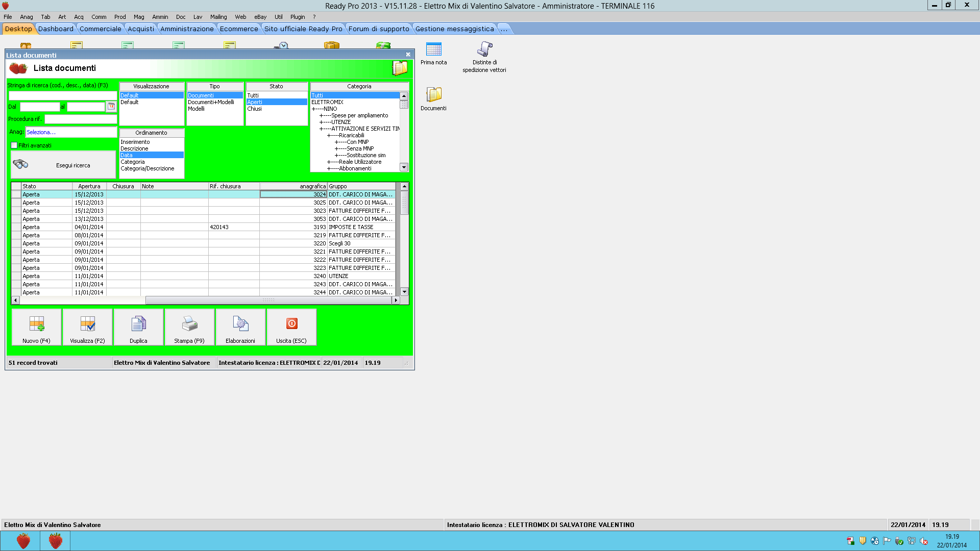Click the yellow shield tray icon
This screenshot has height=551, width=980.
tap(863, 541)
